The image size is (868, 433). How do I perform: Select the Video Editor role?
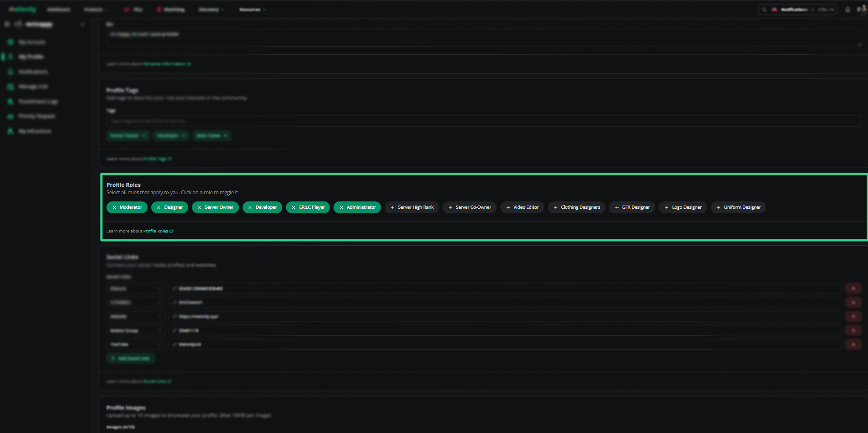pyautogui.click(x=522, y=207)
